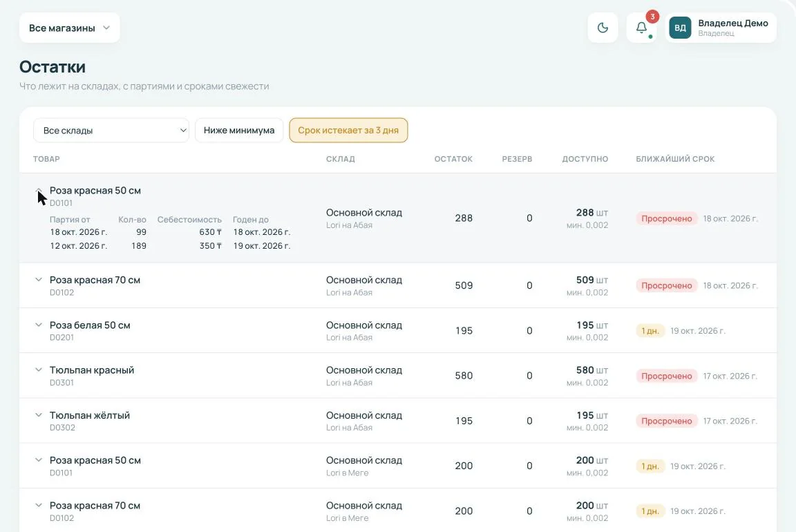Click the D0302 product code

click(62, 428)
